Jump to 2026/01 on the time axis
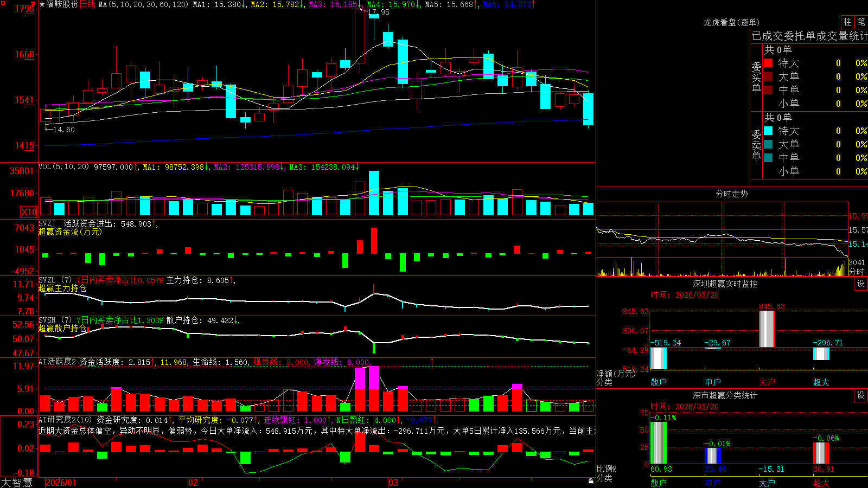 61,483
